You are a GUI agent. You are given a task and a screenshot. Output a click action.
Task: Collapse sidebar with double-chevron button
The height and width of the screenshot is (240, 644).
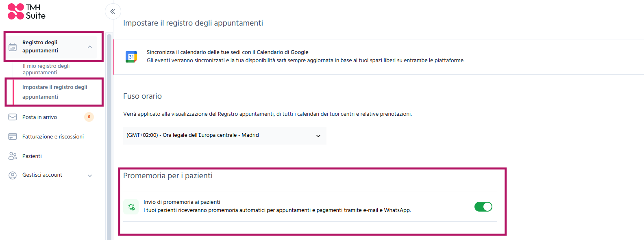click(x=113, y=11)
